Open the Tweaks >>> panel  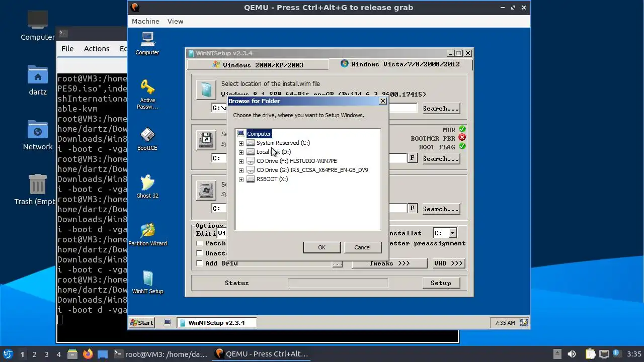[389, 263]
